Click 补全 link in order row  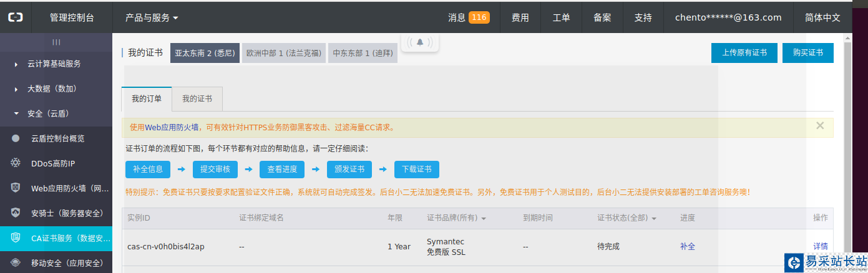[x=688, y=246]
